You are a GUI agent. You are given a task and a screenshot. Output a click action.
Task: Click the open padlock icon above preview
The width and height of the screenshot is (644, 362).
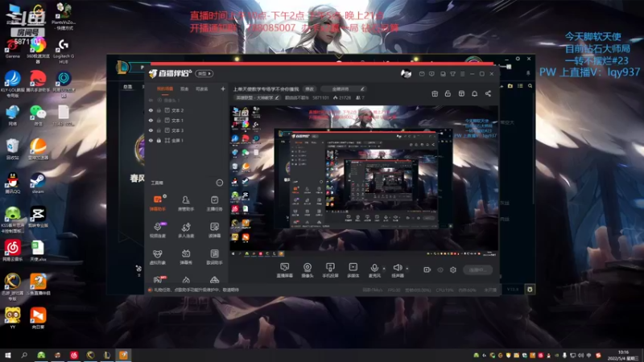(448, 93)
